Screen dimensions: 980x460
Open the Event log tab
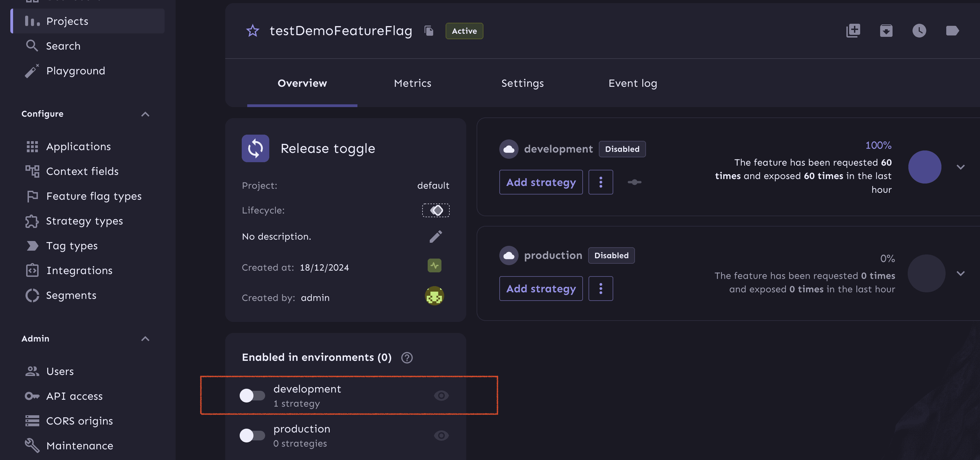point(632,83)
